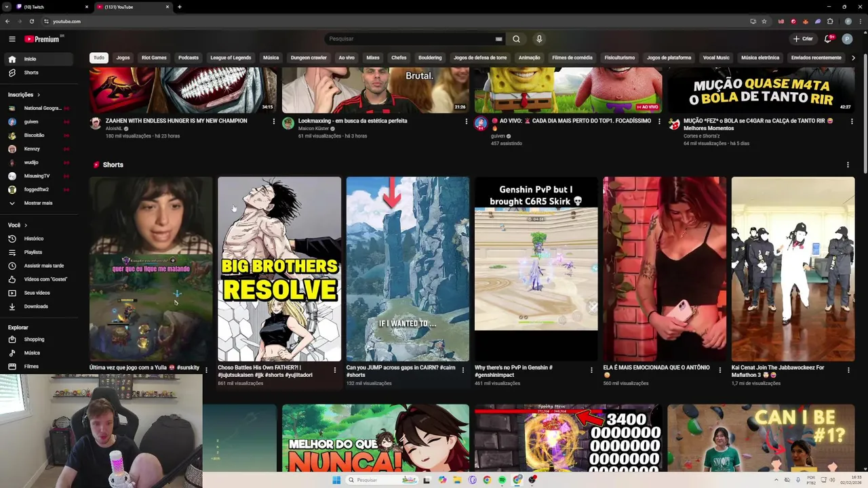Open the Chrome three-dot menu
The width and height of the screenshot is (868, 488).
(859, 21)
